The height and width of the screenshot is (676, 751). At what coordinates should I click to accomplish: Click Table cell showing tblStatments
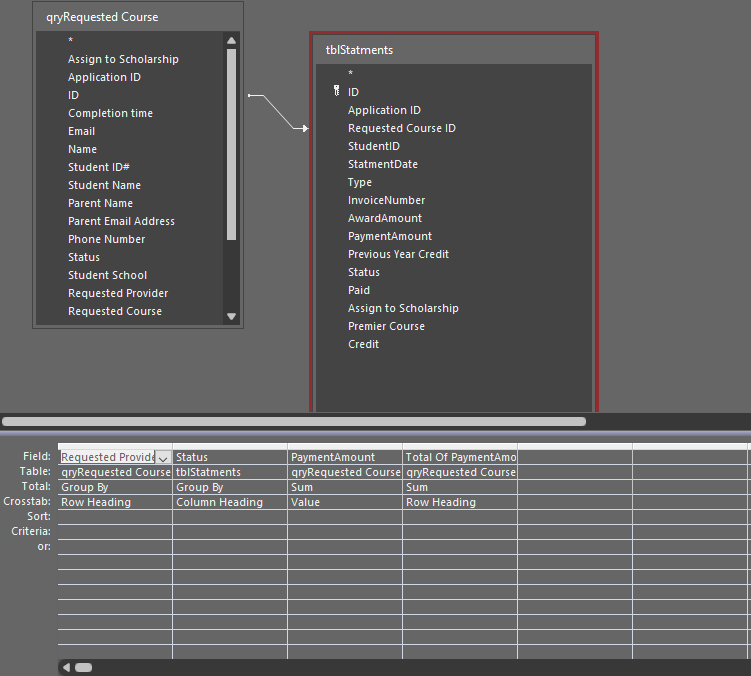pyautogui.click(x=230, y=472)
